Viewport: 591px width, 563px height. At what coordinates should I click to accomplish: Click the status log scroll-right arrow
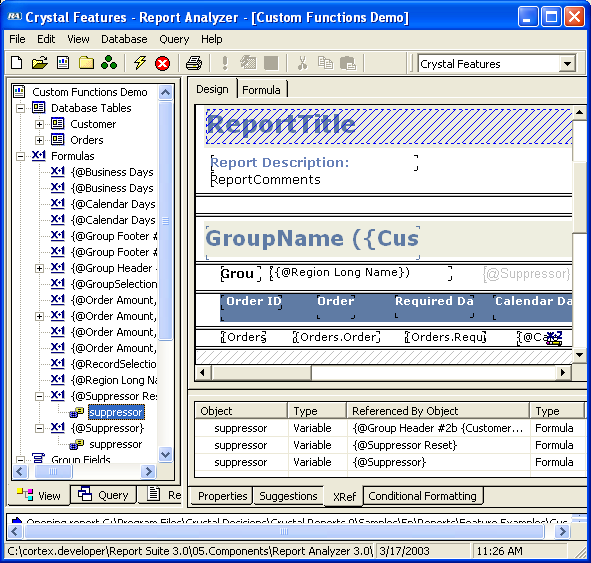tap(562, 531)
